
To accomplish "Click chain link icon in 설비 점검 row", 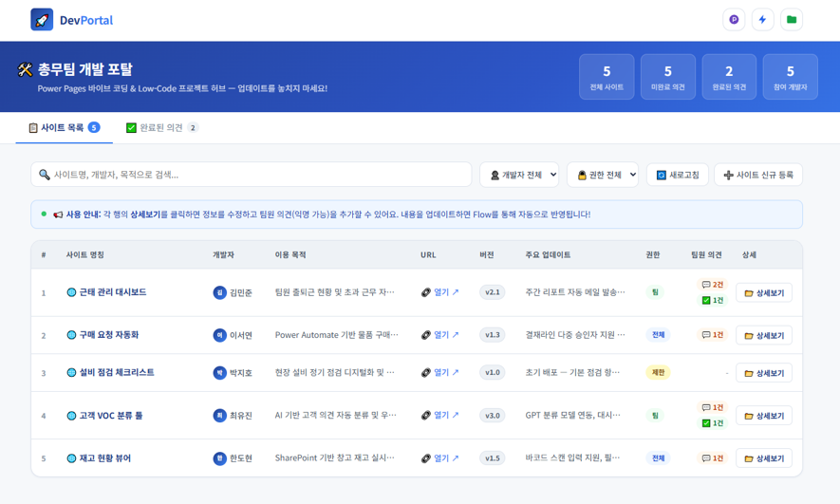I will [x=426, y=372].
